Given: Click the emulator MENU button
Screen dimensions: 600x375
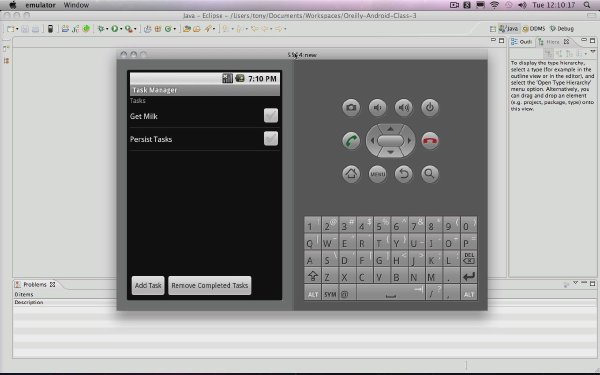Looking at the screenshot, I should point(377,174).
